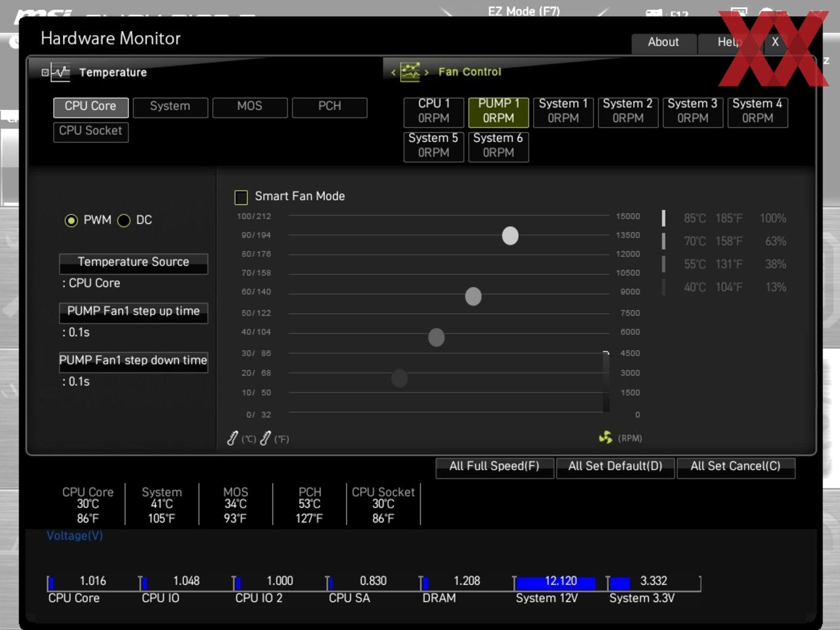Screen dimensions: 840x630
Task: Click the 55°C 131°F 38% row
Action: click(x=725, y=264)
